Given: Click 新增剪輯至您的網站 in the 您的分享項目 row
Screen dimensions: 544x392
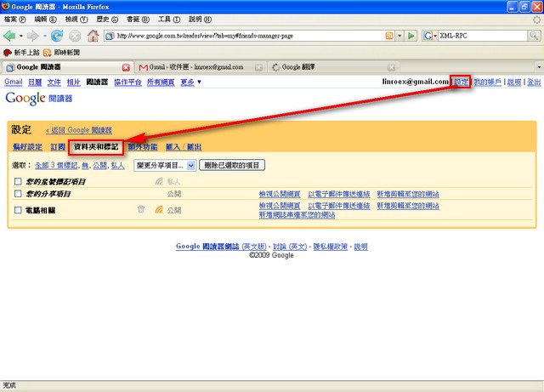Looking at the screenshot, I should [x=408, y=194].
